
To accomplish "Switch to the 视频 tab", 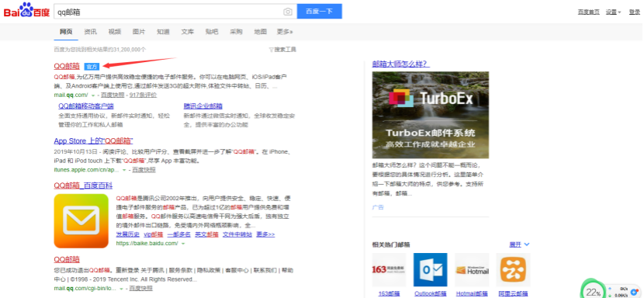I will coord(115,32).
